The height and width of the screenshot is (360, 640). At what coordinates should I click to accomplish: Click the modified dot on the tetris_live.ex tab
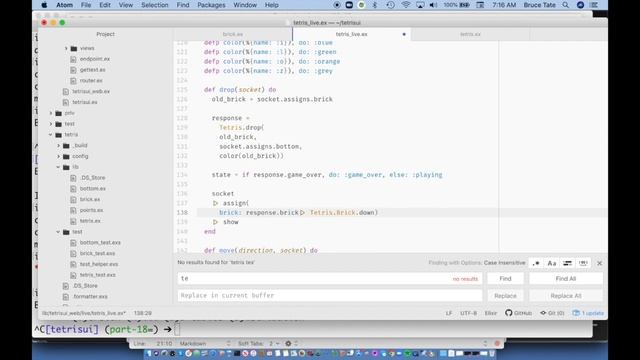click(404, 34)
